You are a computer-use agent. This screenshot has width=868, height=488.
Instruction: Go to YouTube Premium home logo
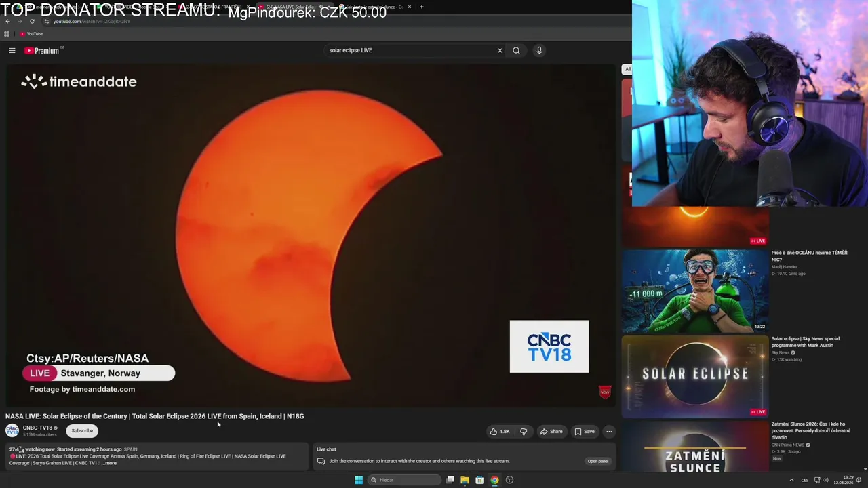pyautogui.click(x=42, y=50)
